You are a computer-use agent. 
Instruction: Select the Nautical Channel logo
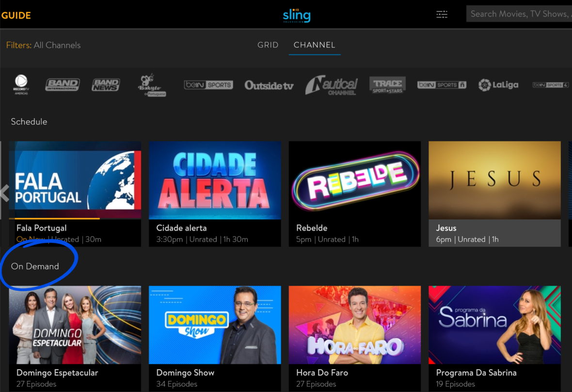tap(331, 85)
